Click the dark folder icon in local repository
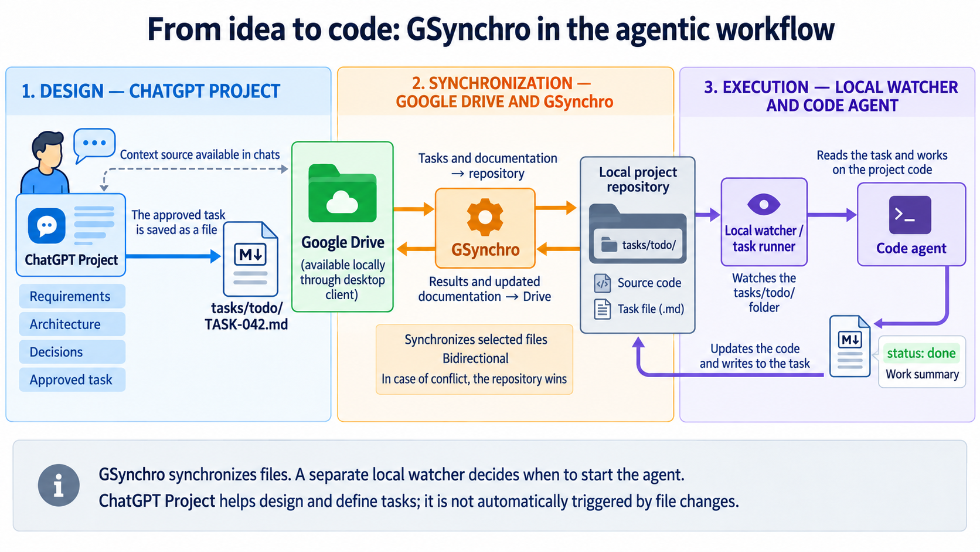This screenshot has width=980, height=552. 638,233
